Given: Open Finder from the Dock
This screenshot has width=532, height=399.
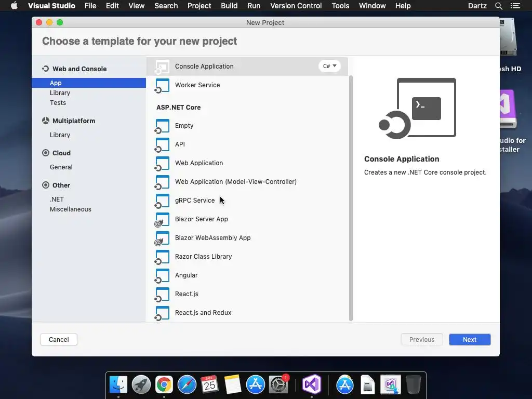Looking at the screenshot, I should point(118,384).
